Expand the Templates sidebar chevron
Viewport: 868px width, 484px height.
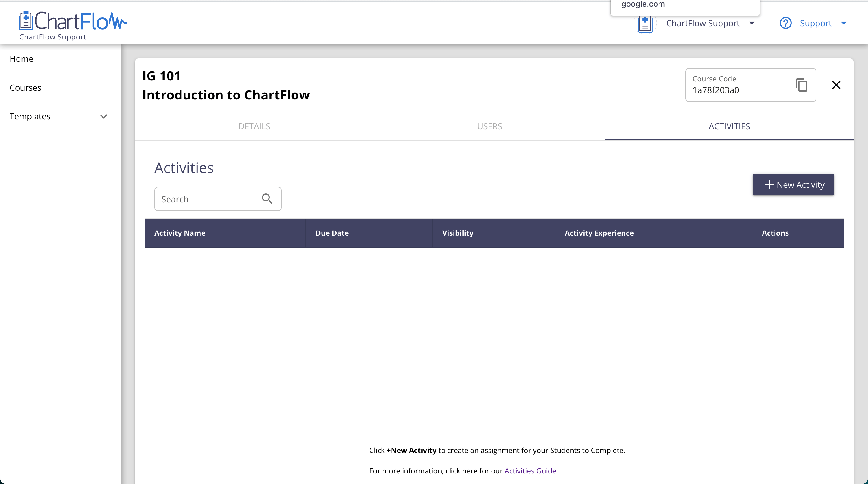[103, 116]
